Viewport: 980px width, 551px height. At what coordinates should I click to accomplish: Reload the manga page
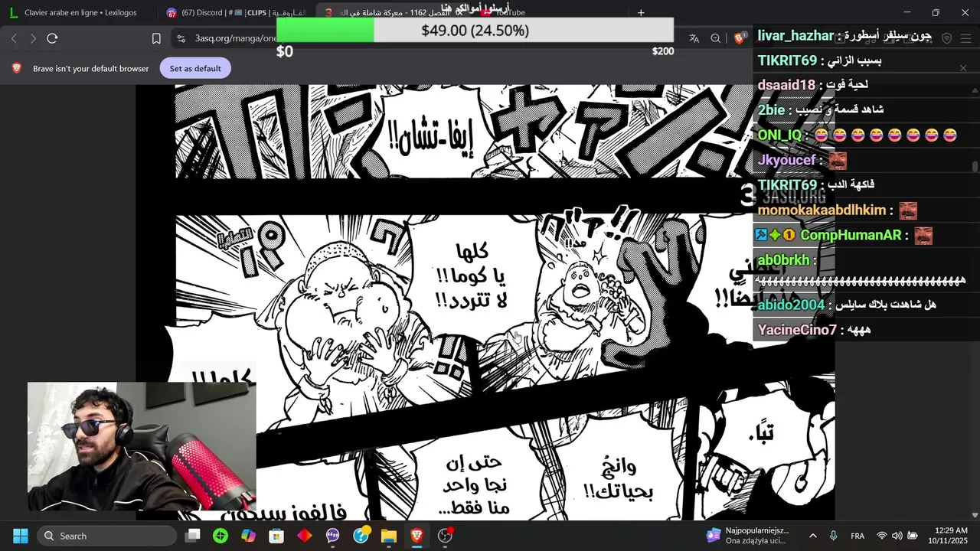coord(52,38)
